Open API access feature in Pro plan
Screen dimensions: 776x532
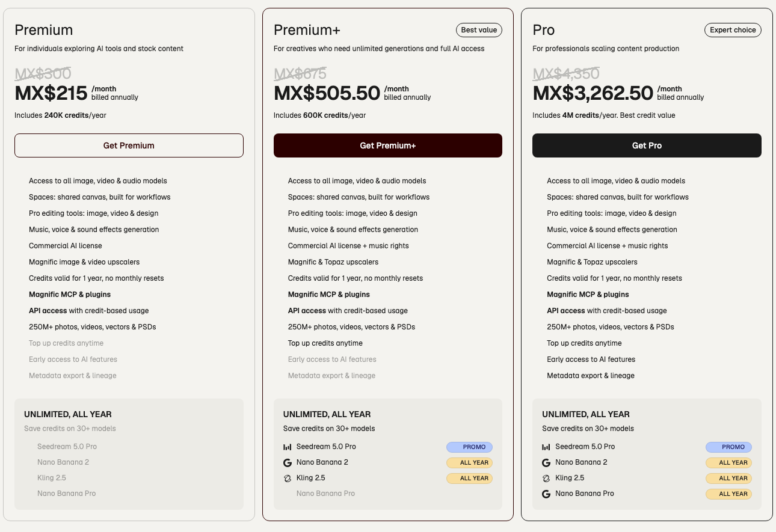(566, 311)
